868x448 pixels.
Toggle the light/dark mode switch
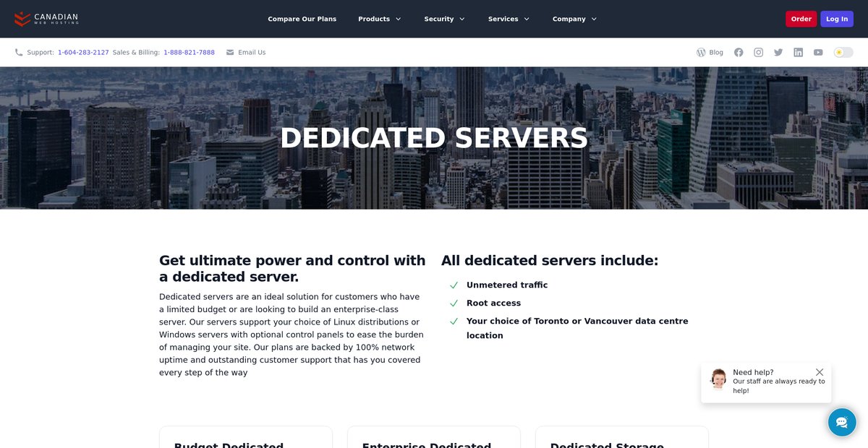(843, 52)
